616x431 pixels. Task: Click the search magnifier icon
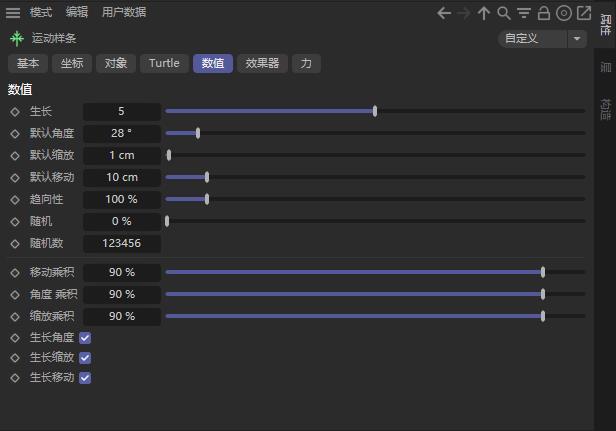point(504,13)
